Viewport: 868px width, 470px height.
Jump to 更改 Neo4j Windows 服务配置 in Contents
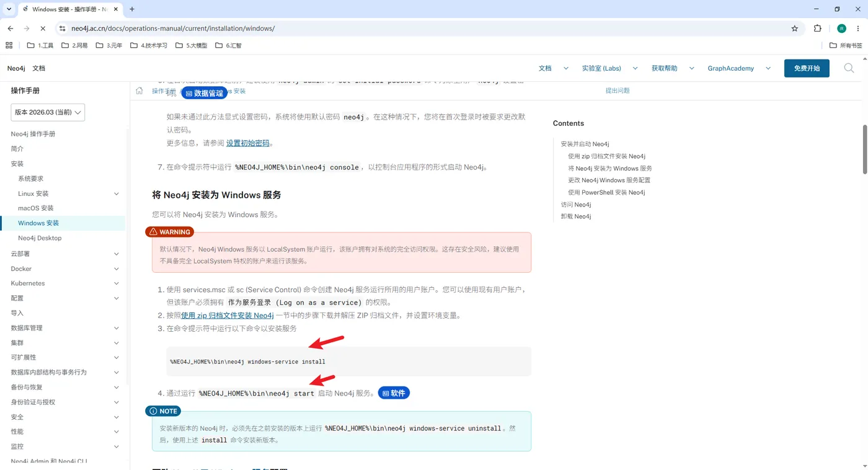(609, 180)
